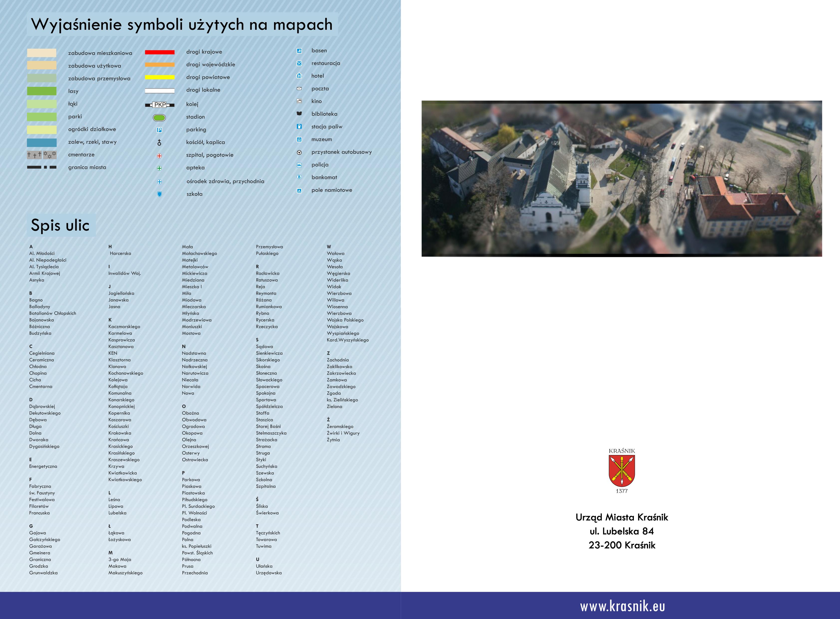840x619 pixels.
Task: Select street Kochanowskiego
Action: click(126, 373)
